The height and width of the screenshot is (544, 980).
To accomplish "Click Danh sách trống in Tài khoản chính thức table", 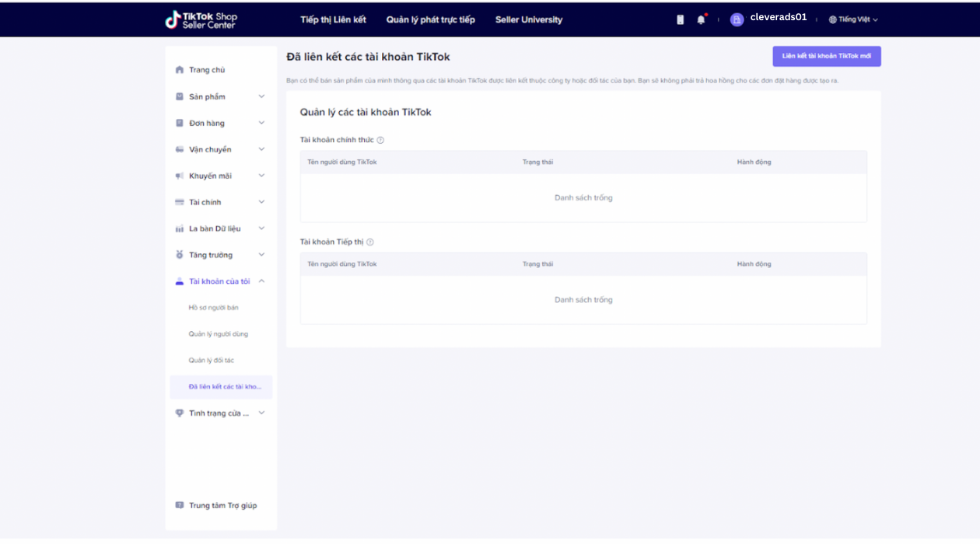I will tap(583, 198).
